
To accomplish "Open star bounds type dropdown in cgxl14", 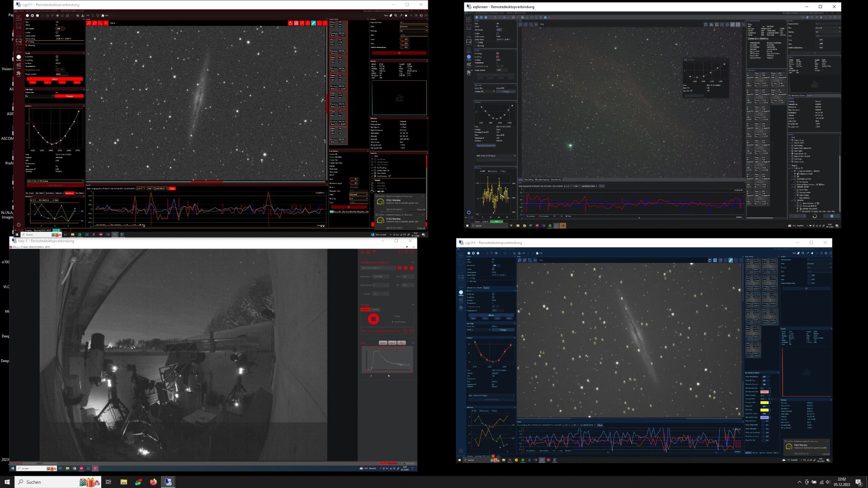I will pyautogui.click(x=765, y=388).
